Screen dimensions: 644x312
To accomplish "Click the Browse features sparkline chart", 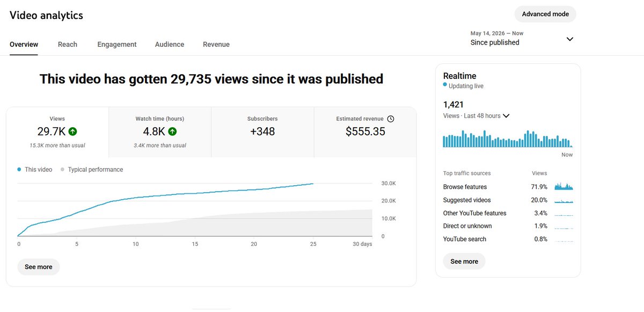I will 563,186.
